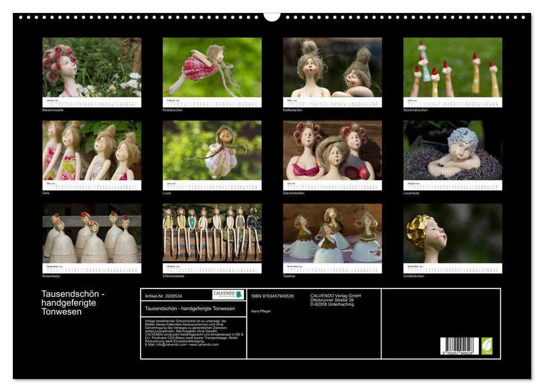Click the Girls May photo
The width and height of the screenshot is (544, 392).
pos(92,151)
